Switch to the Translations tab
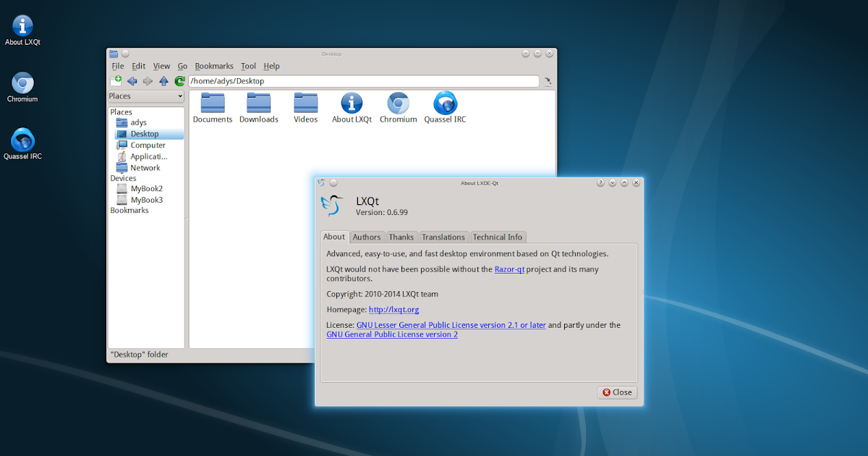 (443, 237)
